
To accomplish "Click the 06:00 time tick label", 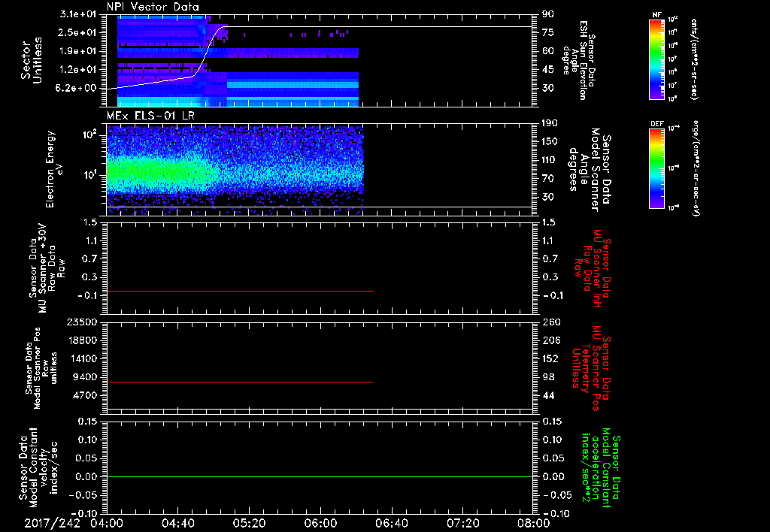I will (x=320, y=523).
